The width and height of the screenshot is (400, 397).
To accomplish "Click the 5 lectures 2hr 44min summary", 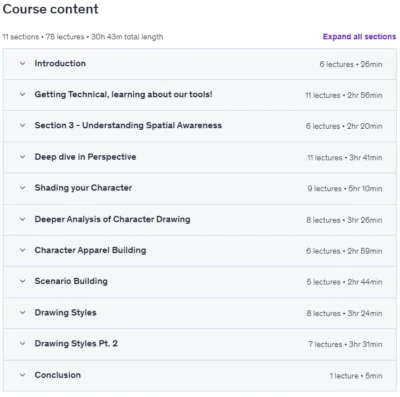I will [344, 282].
